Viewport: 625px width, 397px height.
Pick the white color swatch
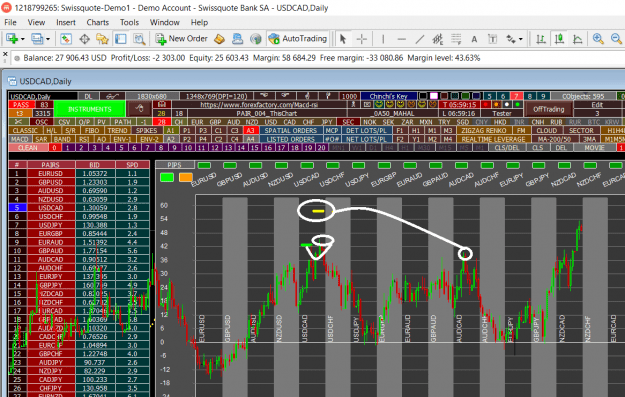coord(433,96)
